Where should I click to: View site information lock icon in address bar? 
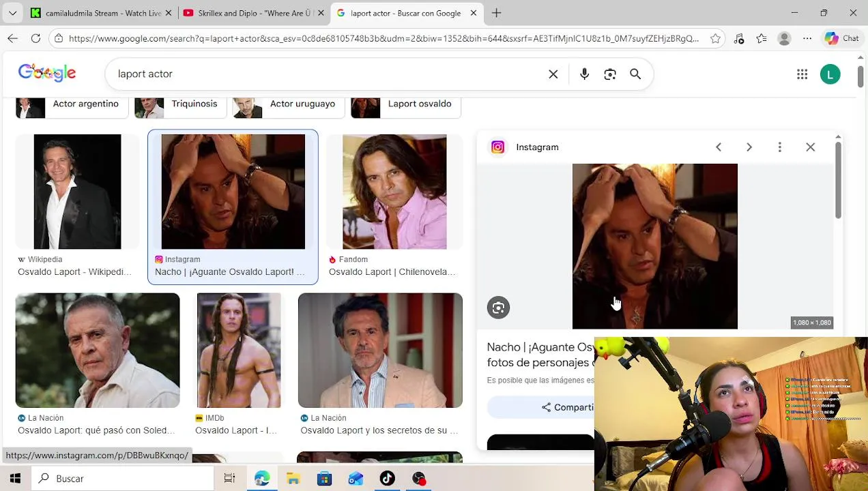click(x=59, y=39)
